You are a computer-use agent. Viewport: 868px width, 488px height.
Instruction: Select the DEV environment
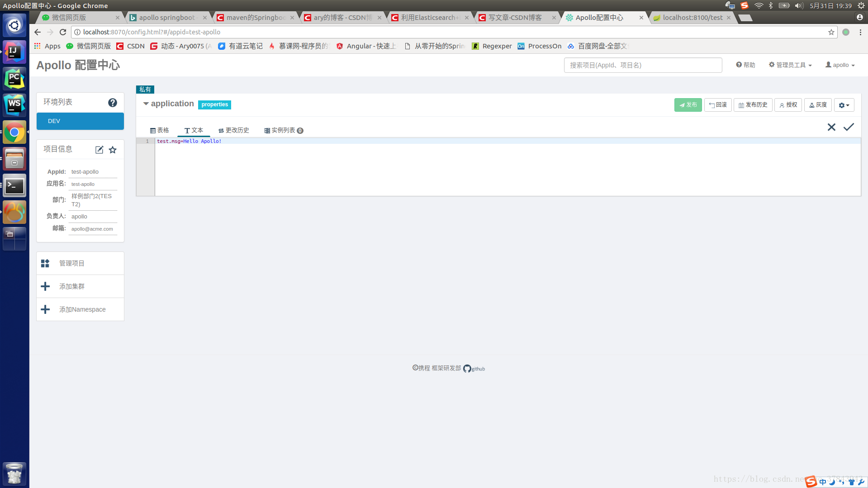pos(80,121)
